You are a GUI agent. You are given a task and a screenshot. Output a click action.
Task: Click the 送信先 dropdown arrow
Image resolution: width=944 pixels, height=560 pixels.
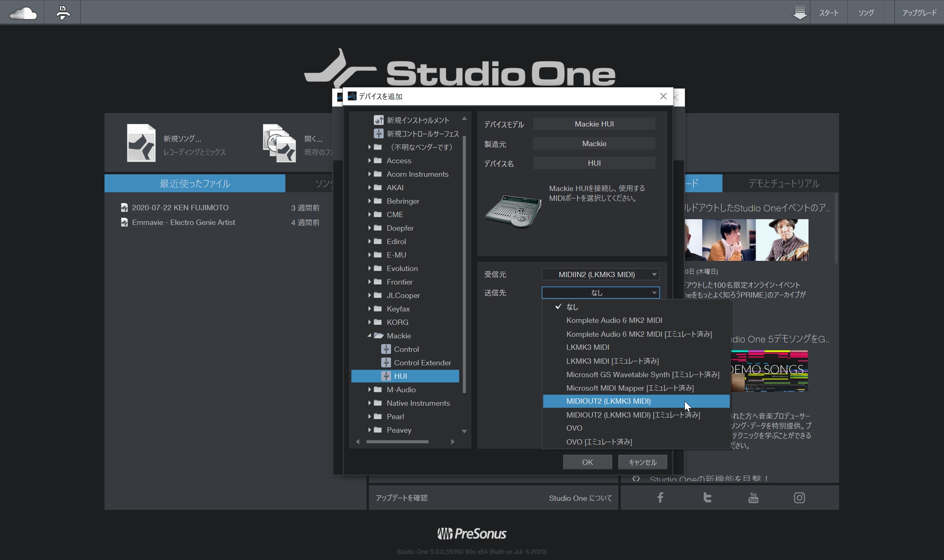pyautogui.click(x=654, y=293)
